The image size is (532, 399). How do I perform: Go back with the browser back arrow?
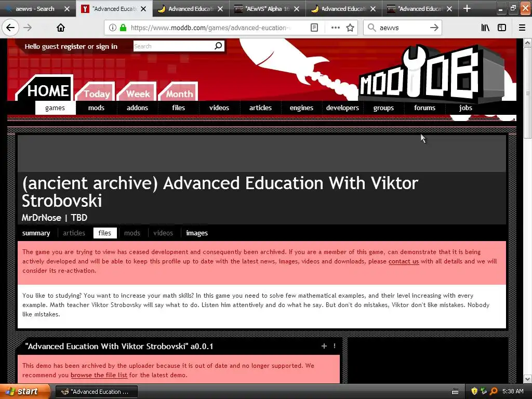tap(10, 28)
